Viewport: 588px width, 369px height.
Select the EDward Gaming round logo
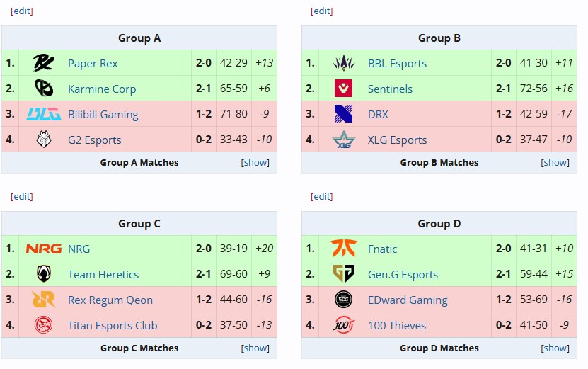pyautogui.click(x=343, y=299)
